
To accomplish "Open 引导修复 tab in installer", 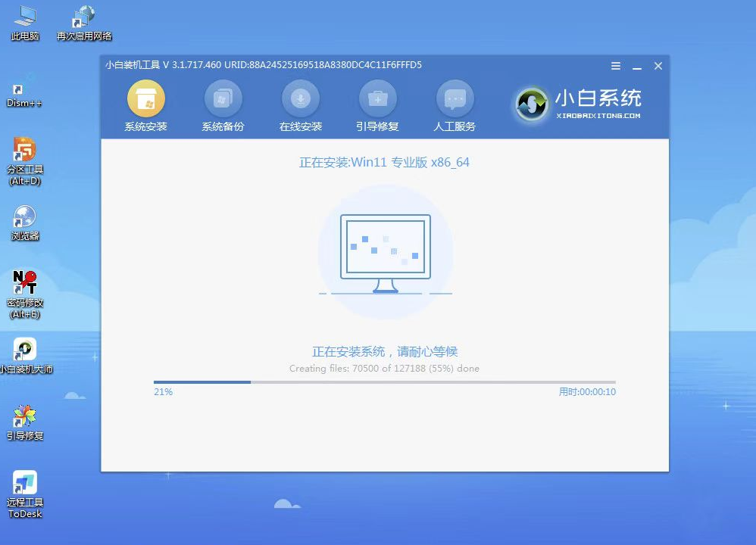I will pos(377,106).
